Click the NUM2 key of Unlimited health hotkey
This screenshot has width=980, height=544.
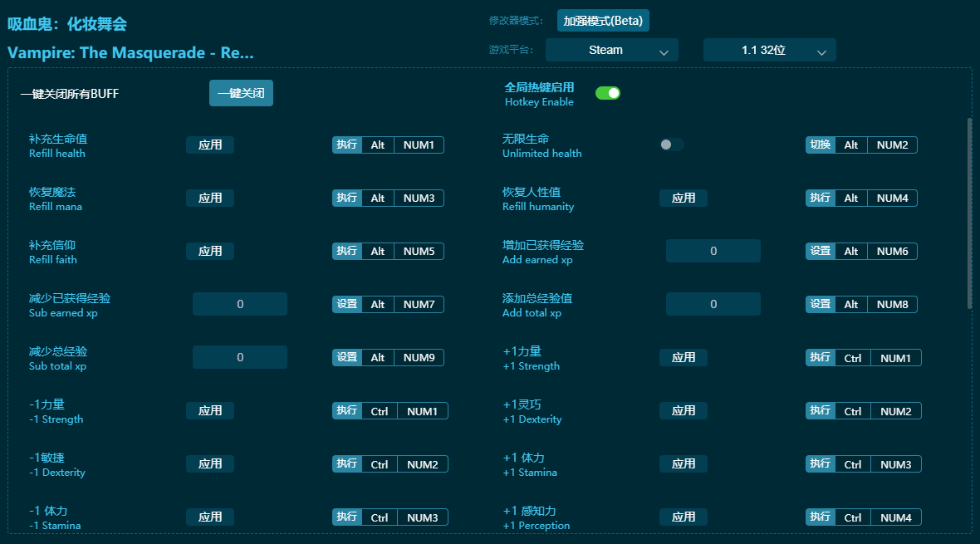(x=892, y=145)
